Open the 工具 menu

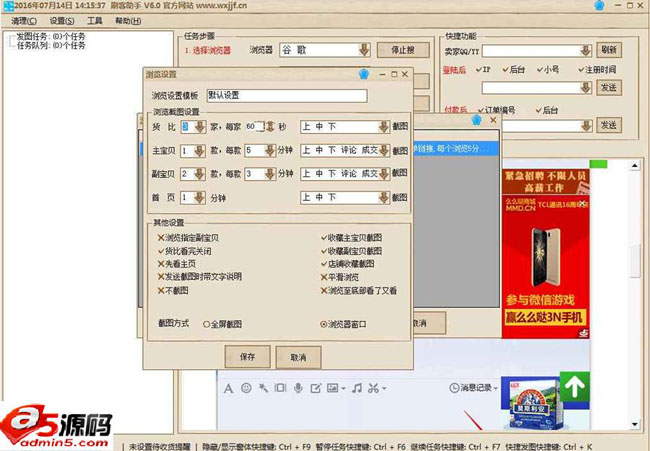[95, 21]
